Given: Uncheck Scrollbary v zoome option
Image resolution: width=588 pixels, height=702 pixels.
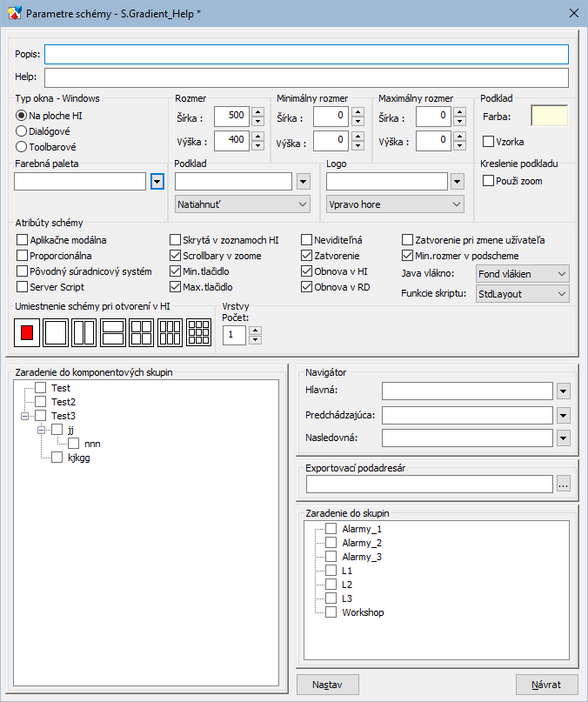Looking at the screenshot, I should tap(176, 256).
